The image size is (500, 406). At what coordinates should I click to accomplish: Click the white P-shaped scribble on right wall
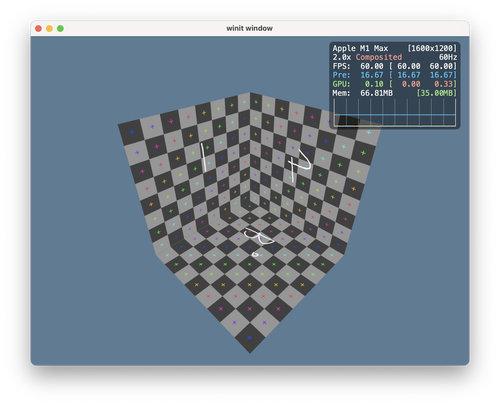[299, 166]
